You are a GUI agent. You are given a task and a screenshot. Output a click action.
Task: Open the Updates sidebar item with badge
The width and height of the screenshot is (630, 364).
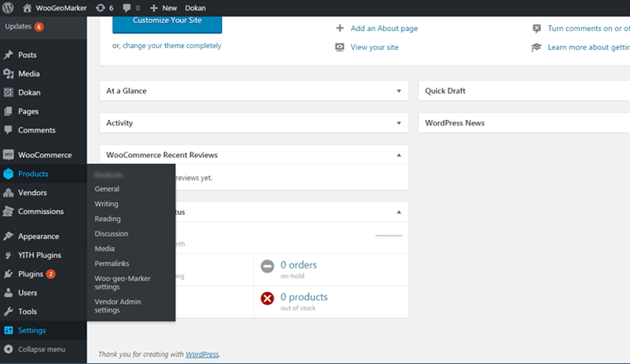[24, 27]
